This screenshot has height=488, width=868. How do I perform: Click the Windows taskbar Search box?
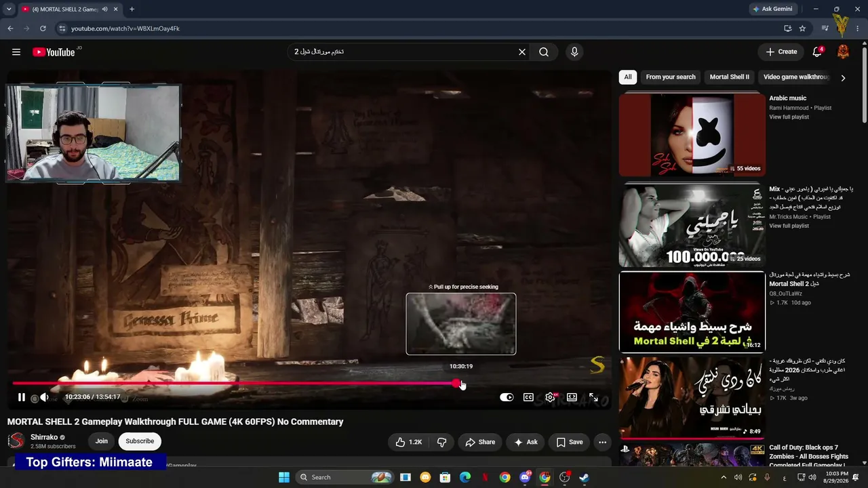(346, 477)
